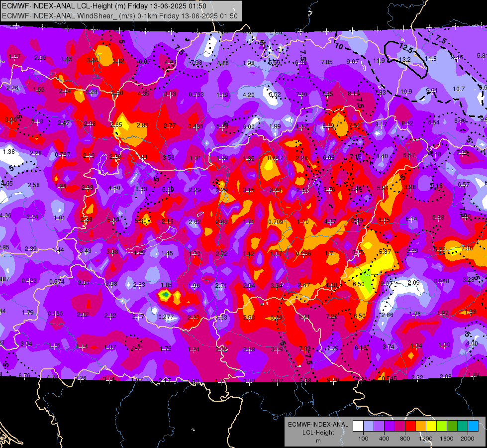Viewport: 487px width, 448px height.
Task: Click the 0.647 wind shear value
Action: pyautogui.click(x=276, y=158)
